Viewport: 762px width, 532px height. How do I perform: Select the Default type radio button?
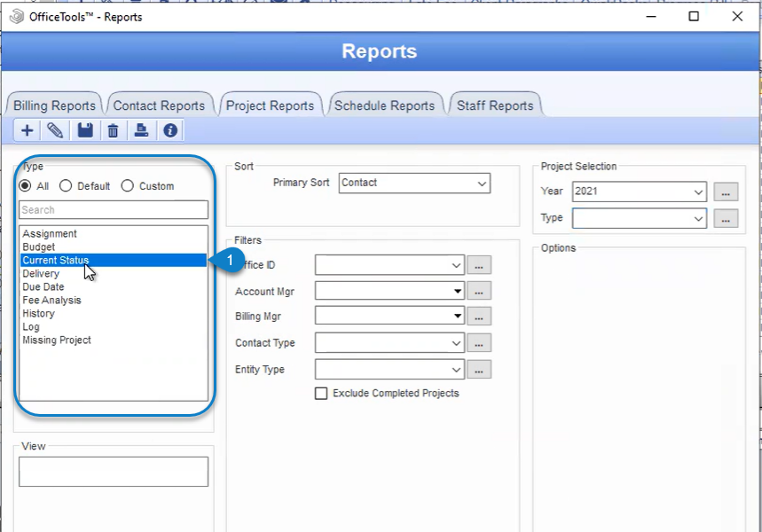[66, 185]
